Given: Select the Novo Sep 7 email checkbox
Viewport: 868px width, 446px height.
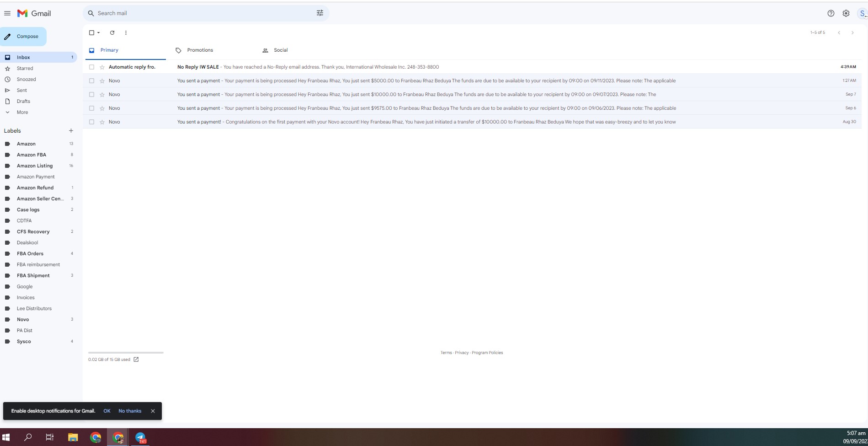Looking at the screenshot, I should pos(91,95).
